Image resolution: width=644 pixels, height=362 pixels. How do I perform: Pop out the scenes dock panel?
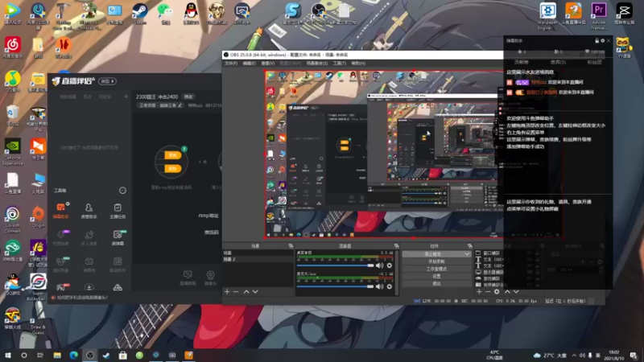[x=291, y=246]
